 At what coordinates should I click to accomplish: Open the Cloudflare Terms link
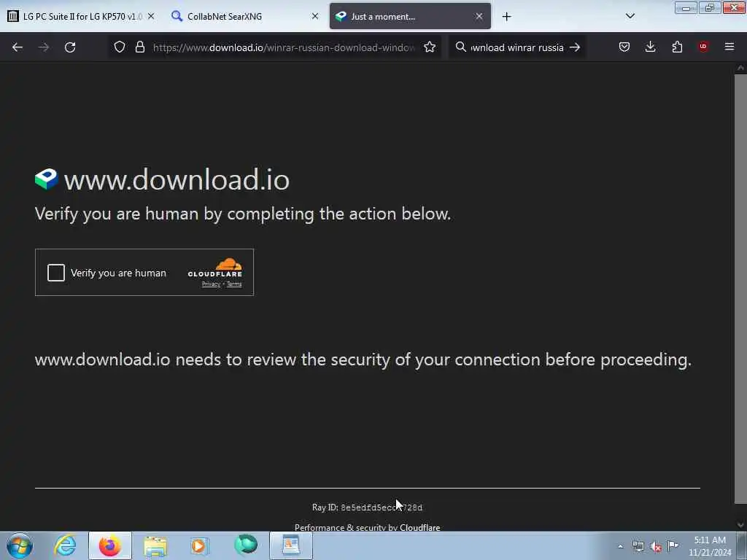(234, 284)
